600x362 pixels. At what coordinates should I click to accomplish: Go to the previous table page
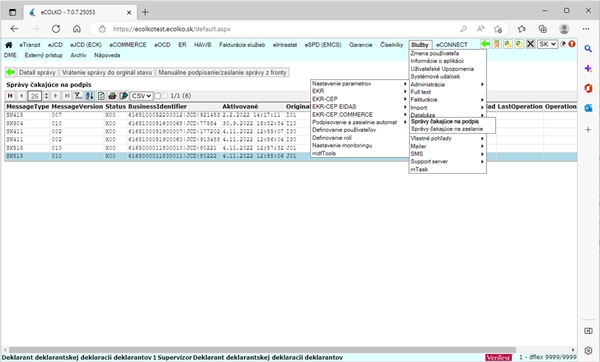tap(21, 96)
